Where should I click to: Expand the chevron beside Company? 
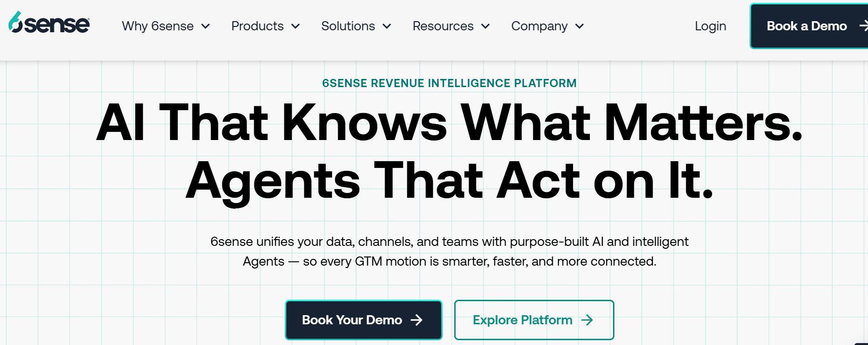(x=579, y=26)
